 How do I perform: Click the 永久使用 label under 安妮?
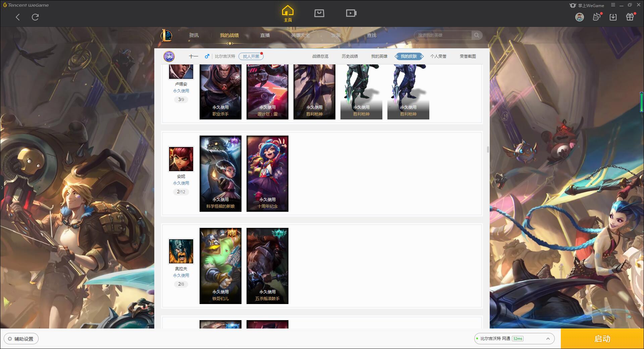tap(181, 183)
